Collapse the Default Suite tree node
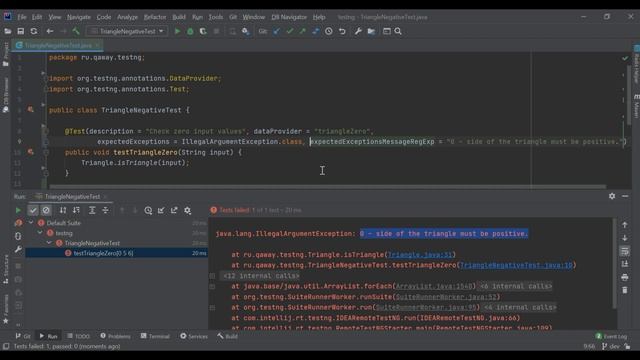This screenshot has height=360, width=640. click(x=31, y=223)
